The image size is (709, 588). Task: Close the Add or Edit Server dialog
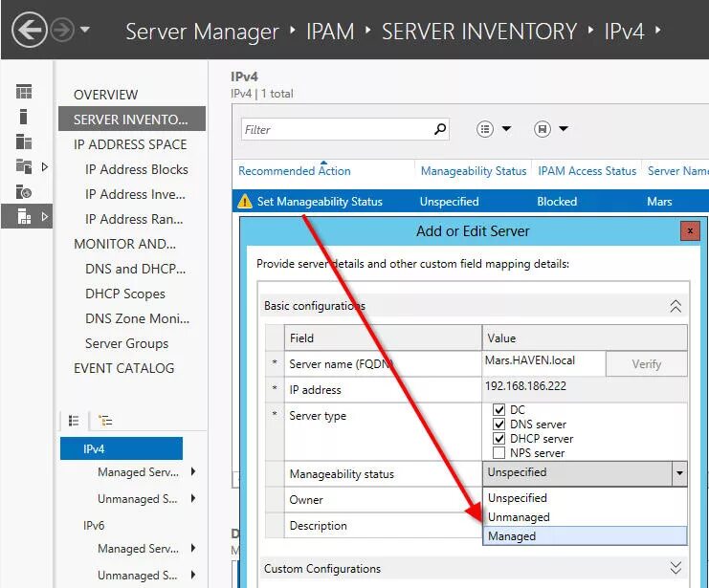pos(690,231)
